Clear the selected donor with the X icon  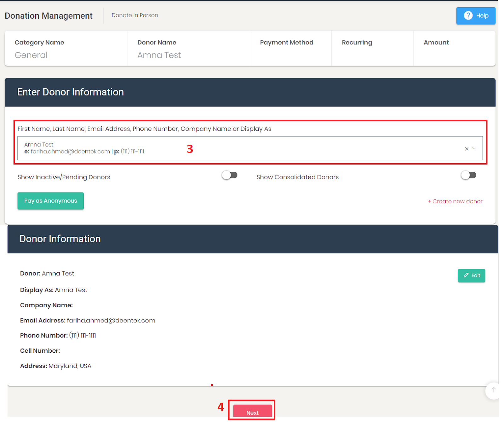tap(467, 149)
